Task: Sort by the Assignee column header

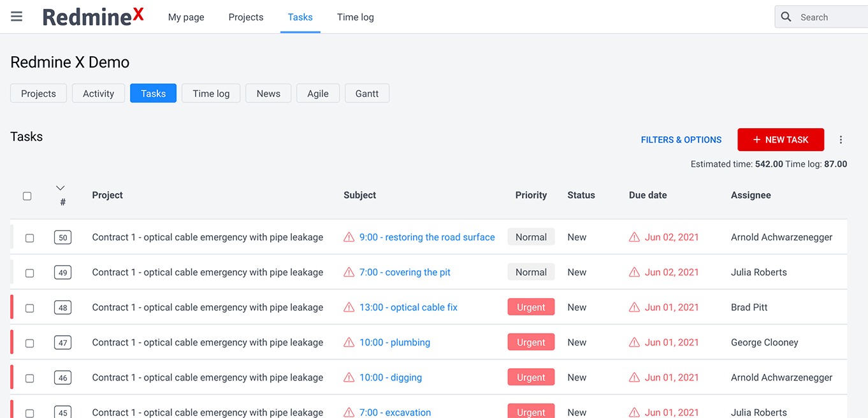Action: (751, 195)
